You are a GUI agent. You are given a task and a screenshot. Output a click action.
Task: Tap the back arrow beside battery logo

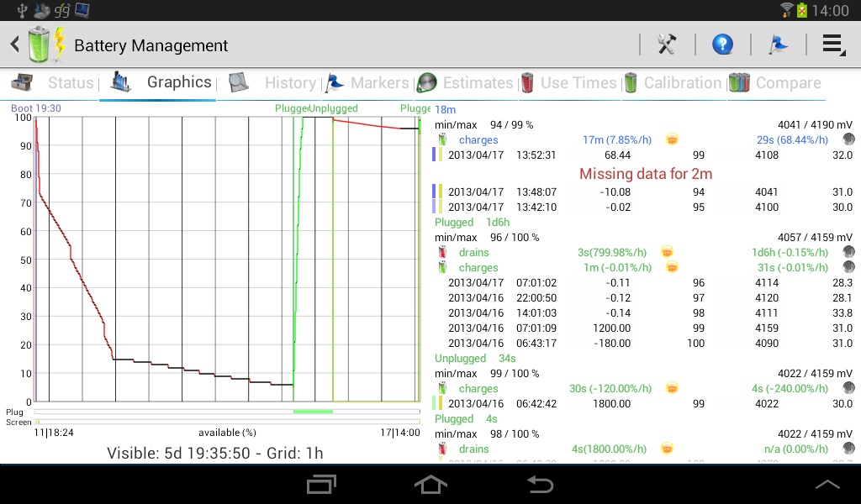pyautogui.click(x=15, y=45)
